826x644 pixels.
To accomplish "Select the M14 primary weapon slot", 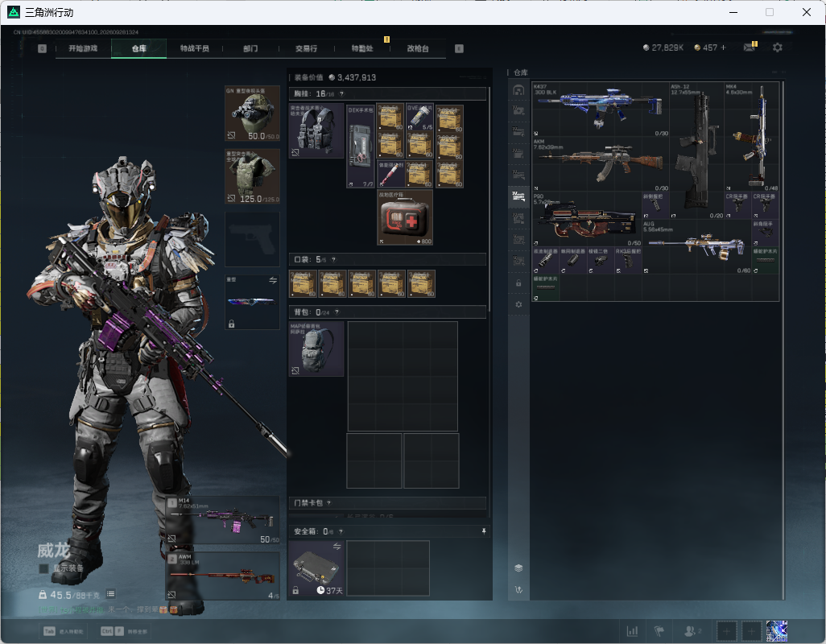I will coord(223,521).
